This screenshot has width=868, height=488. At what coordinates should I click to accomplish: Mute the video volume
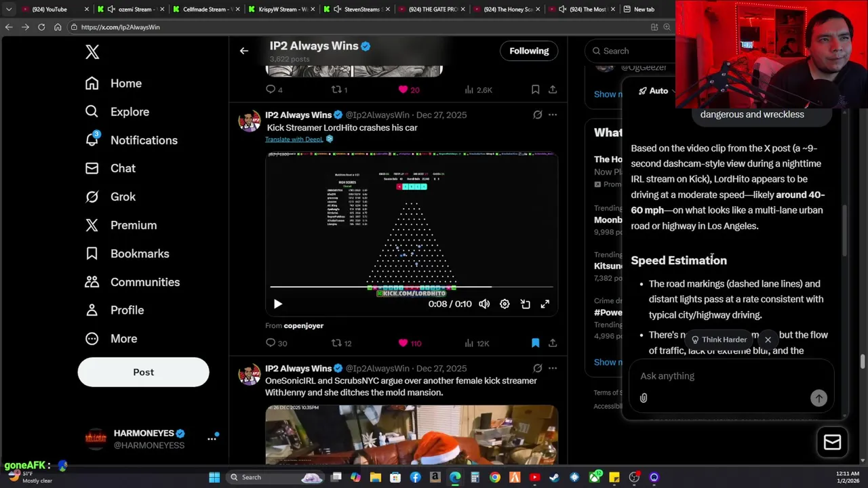(x=484, y=304)
